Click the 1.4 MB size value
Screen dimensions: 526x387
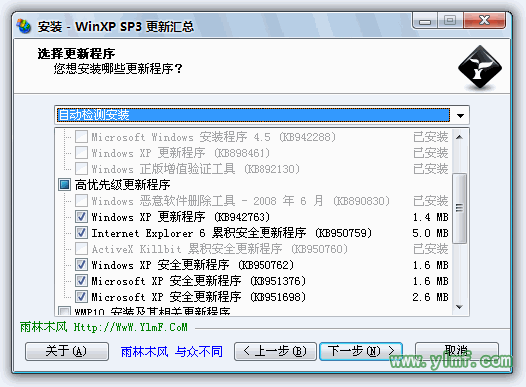[x=430, y=217]
